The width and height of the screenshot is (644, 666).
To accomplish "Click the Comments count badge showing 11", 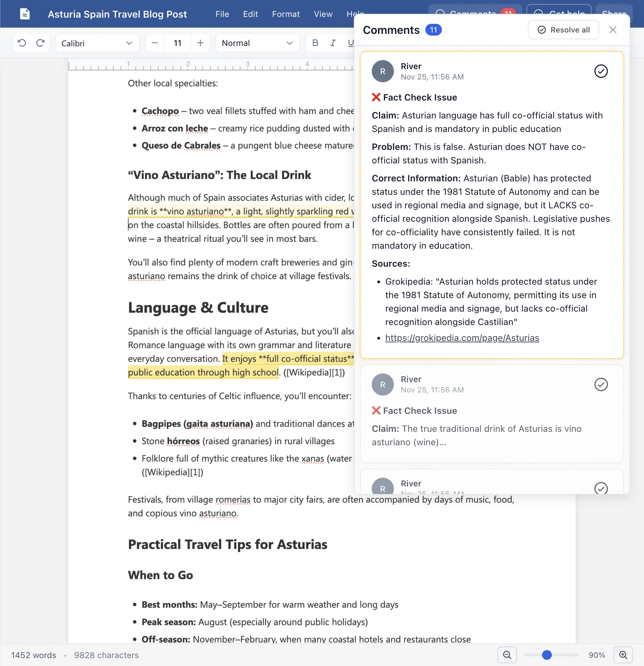I will [x=433, y=30].
